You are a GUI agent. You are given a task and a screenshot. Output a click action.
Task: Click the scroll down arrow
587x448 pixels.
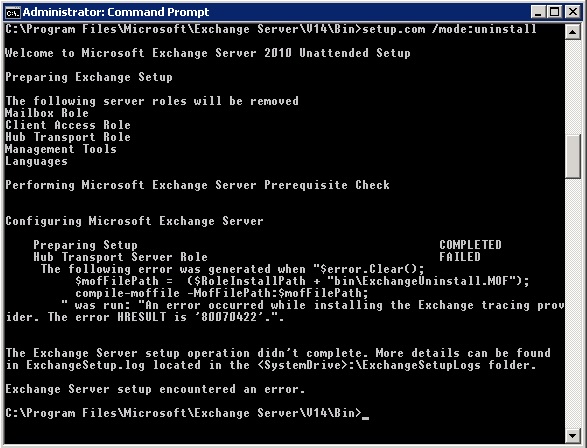coord(572,435)
